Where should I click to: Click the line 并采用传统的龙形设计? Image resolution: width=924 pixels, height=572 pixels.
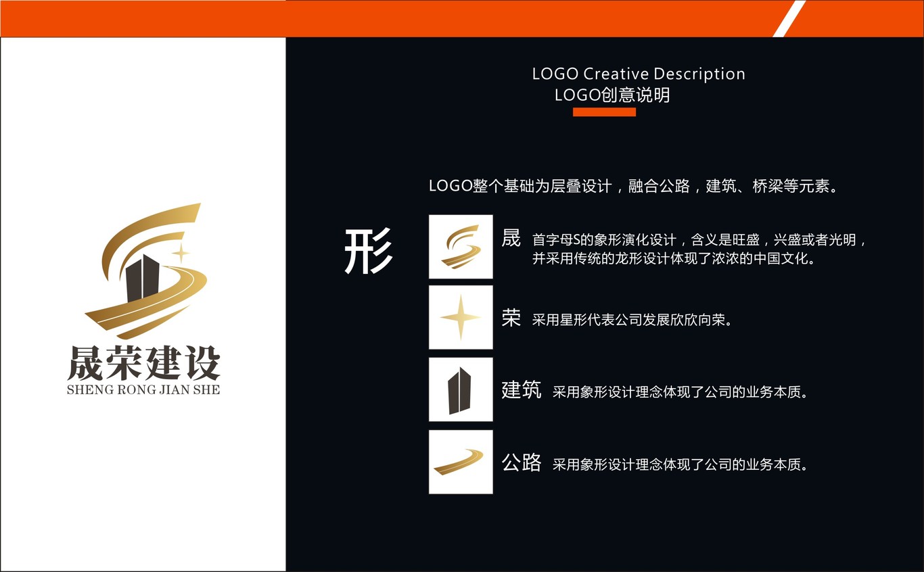point(674,258)
